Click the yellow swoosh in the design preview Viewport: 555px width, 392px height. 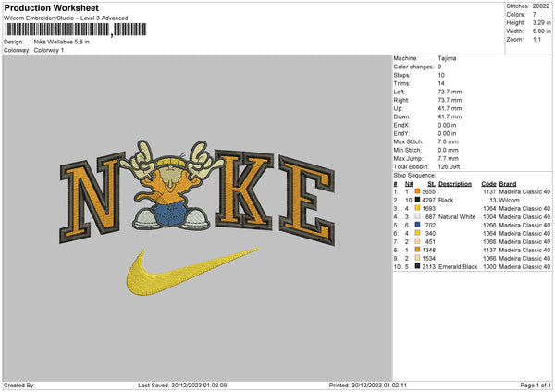point(193,272)
